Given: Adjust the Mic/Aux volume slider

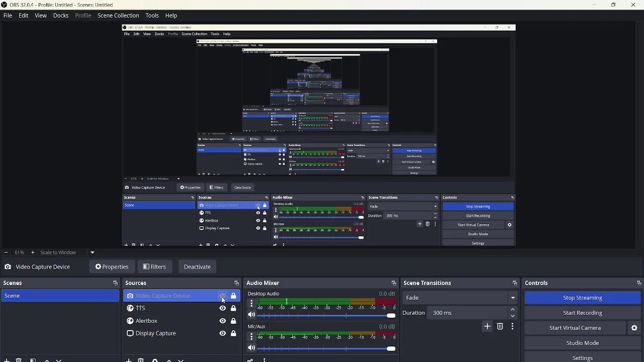Looking at the screenshot, I should pyautogui.click(x=326, y=348).
